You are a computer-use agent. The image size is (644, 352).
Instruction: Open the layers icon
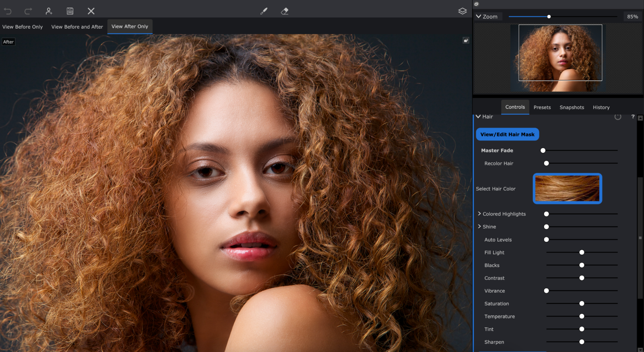tap(462, 11)
